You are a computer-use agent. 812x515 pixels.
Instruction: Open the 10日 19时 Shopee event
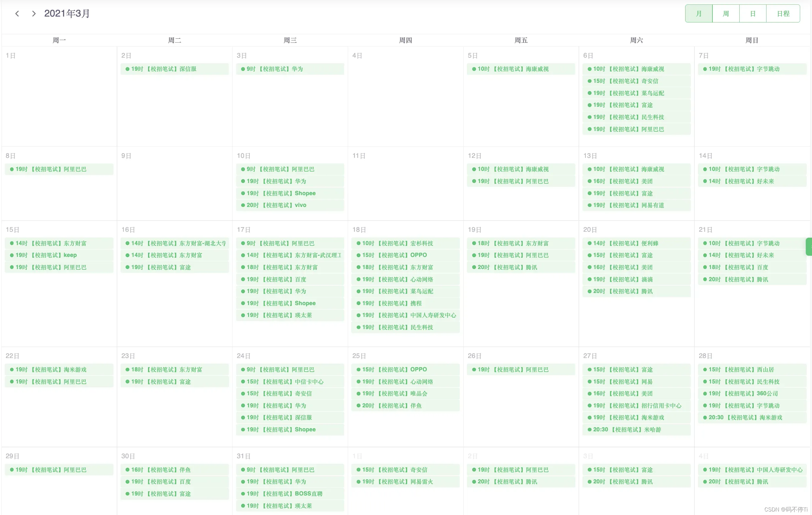pyautogui.click(x=290, y=193)
